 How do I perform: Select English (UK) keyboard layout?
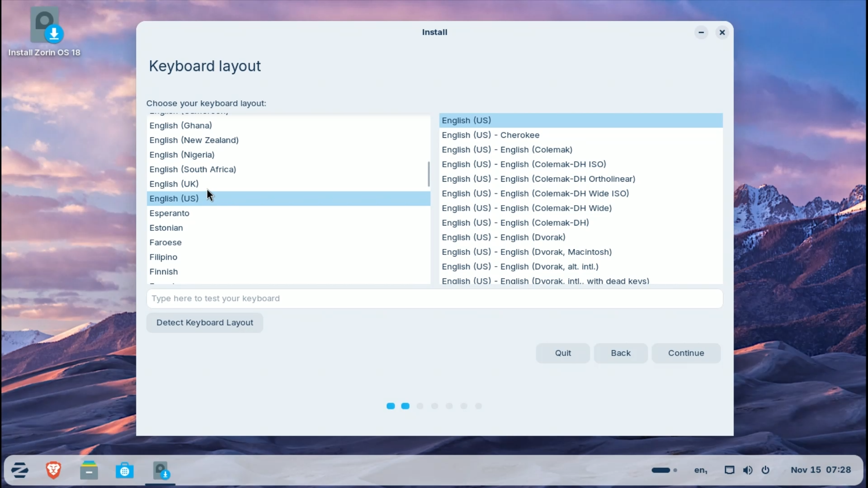174,184
